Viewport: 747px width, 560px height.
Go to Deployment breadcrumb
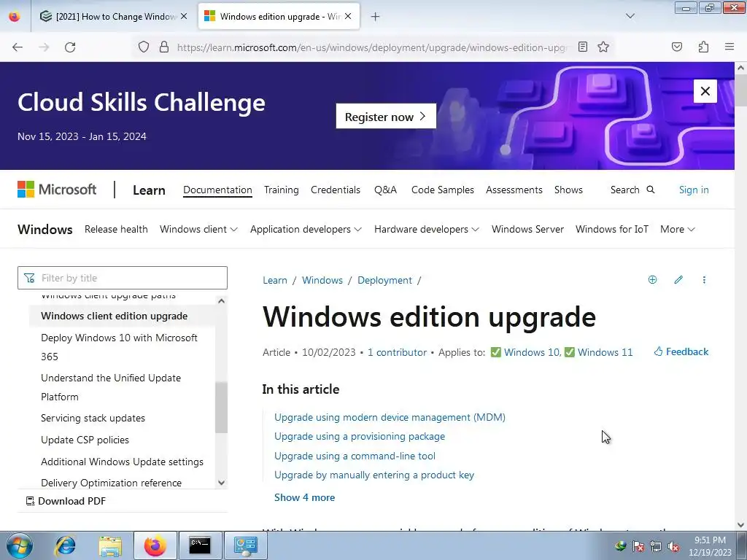click(x=384, y=280)
